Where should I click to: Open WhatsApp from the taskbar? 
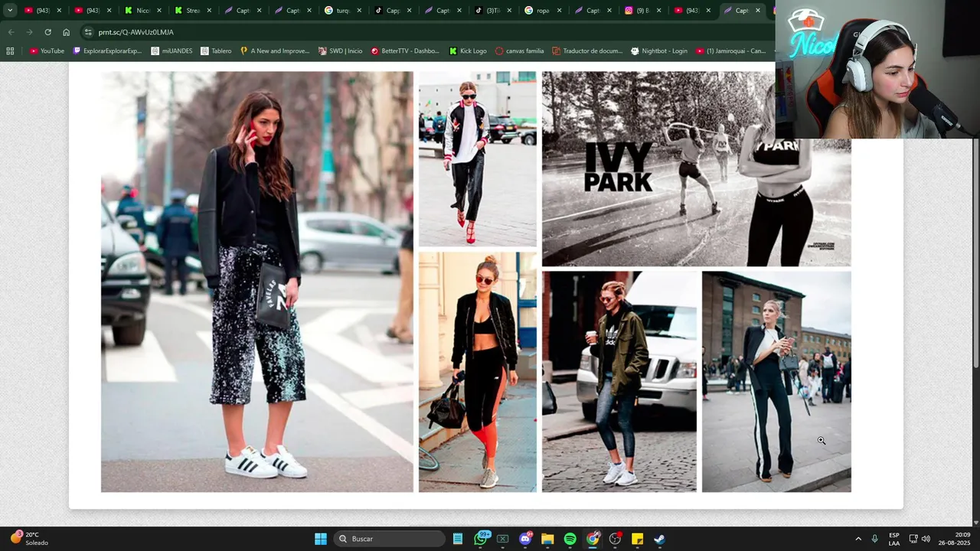[x=480, y=539]
